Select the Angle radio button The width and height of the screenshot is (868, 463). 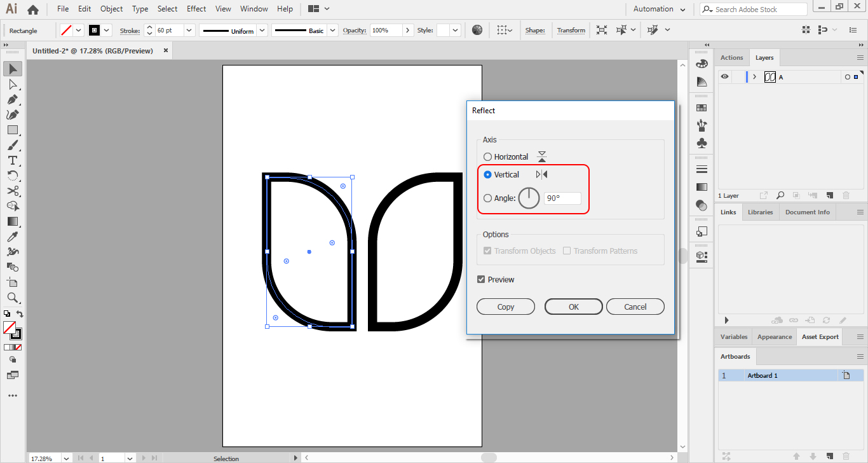click(487, 198)
